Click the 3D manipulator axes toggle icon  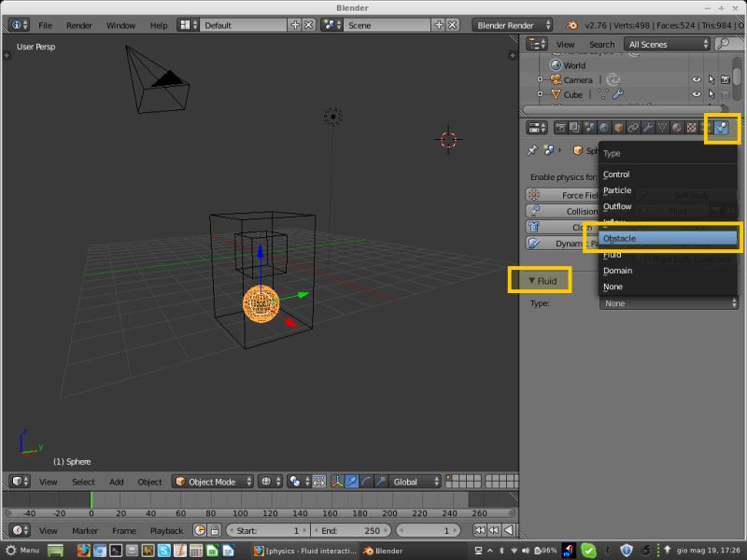[337, 482]
